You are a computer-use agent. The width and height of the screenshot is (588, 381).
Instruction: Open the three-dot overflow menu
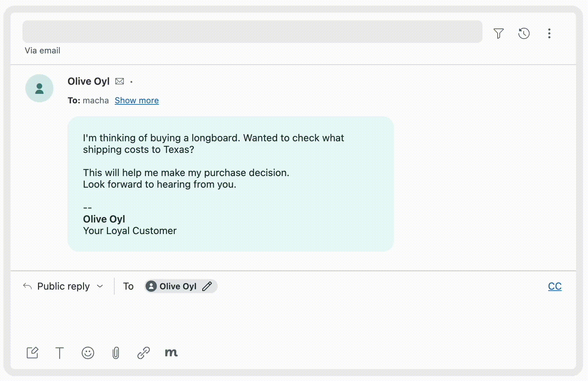click(549, 33)
